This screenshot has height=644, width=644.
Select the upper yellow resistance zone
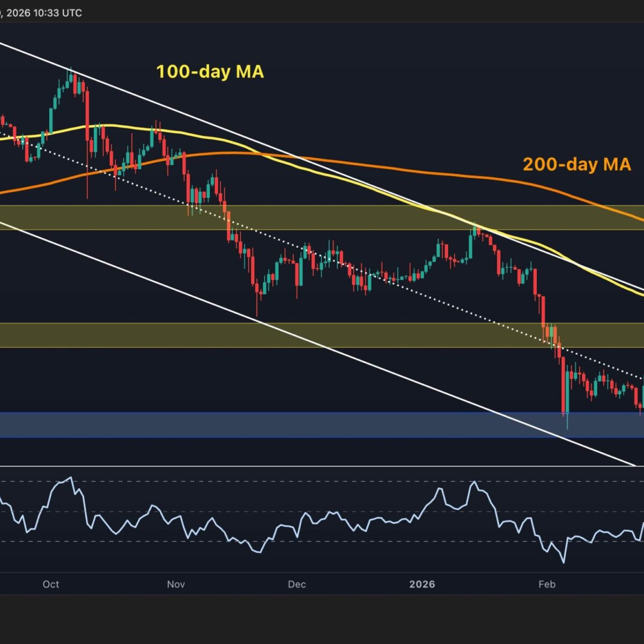[322, 217]
